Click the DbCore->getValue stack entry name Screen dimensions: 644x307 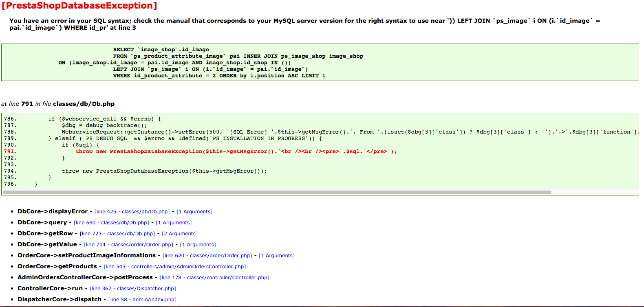click(47, 244)
